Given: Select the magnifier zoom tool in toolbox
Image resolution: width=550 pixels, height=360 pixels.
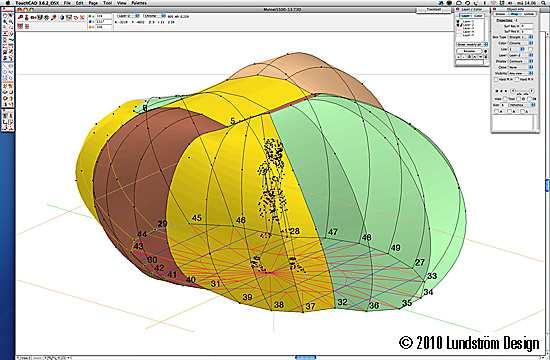Looking at the screenshot, I should point(11,22).
